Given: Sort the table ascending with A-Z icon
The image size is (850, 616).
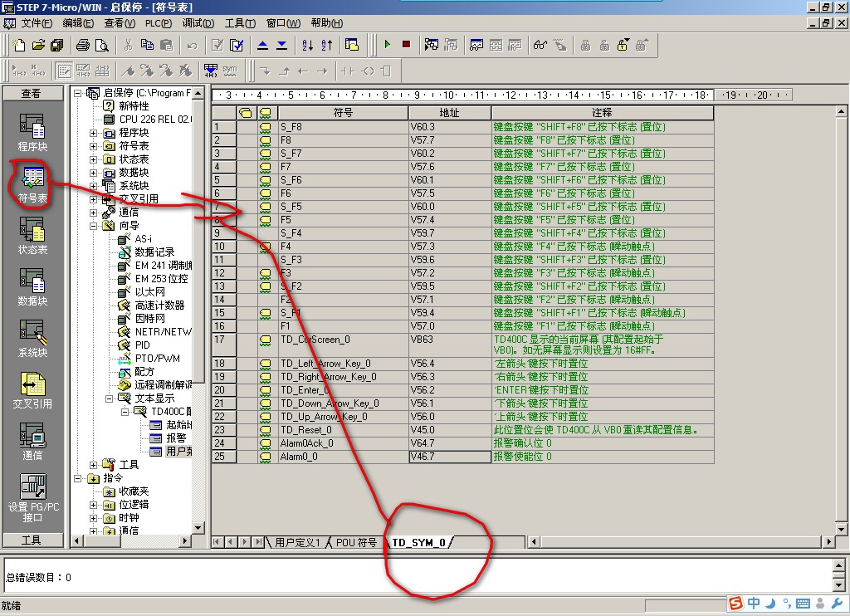Looking at the screenshot, I should click(307, 45).
